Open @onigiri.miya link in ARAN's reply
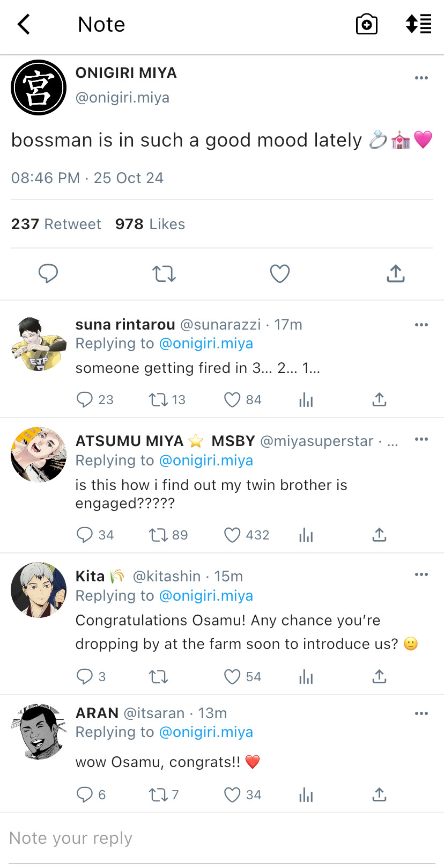Image resolution: width=444 pixels, height=868 pixels. pyautogui.click(x=206, y=732)
